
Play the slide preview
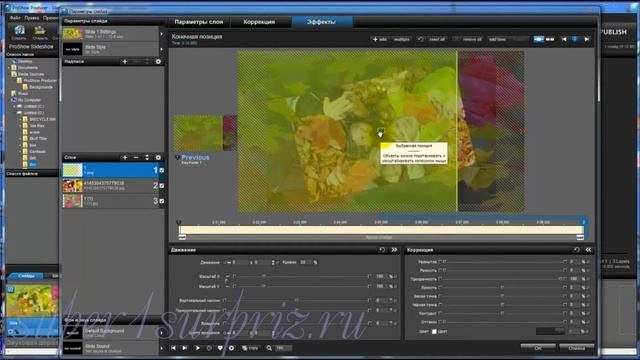pyautogui.click(x=198, y=348)
